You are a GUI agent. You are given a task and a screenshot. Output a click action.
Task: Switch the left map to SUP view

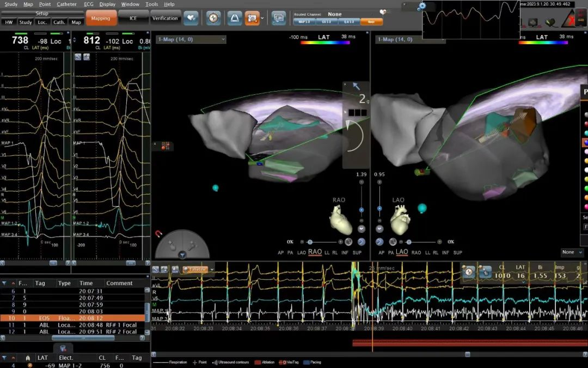[x=357, y=252]
